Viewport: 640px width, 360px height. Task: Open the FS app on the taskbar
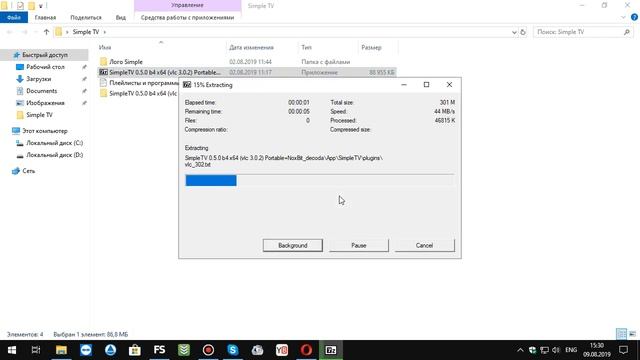pos(159,350)
